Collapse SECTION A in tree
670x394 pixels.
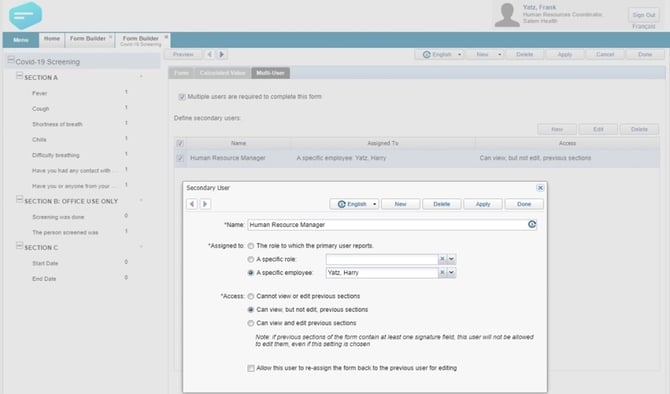click(19, 76)
